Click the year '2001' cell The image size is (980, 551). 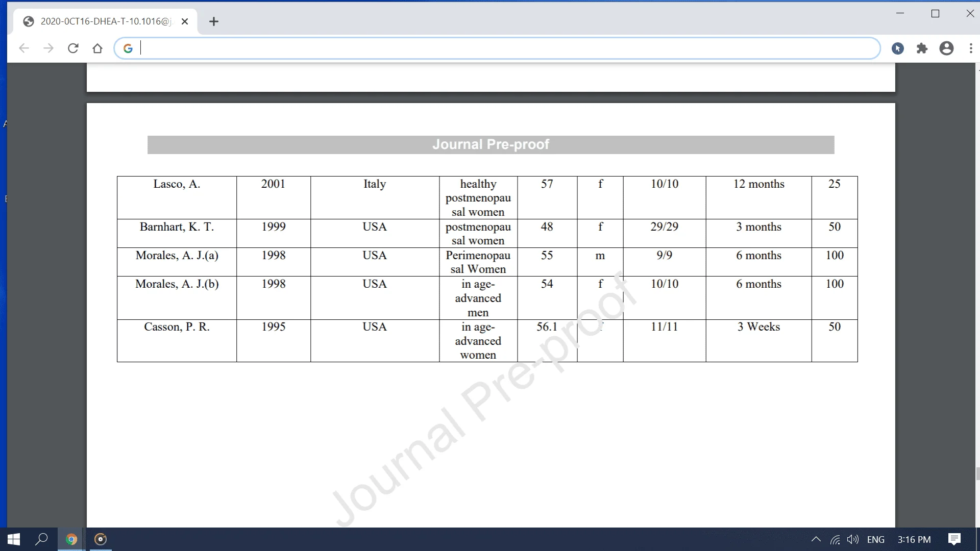point(273,198)
